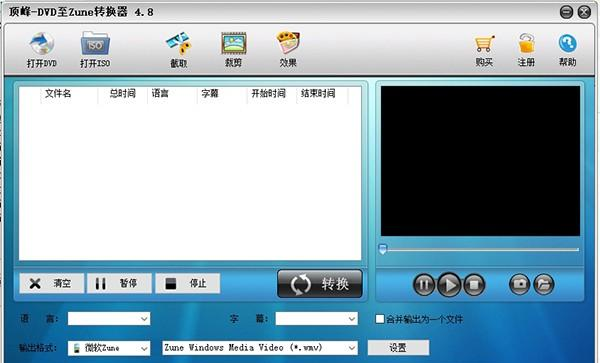Stop the preview player
This screenshot has width=600, height=363.
coord(474,285)
